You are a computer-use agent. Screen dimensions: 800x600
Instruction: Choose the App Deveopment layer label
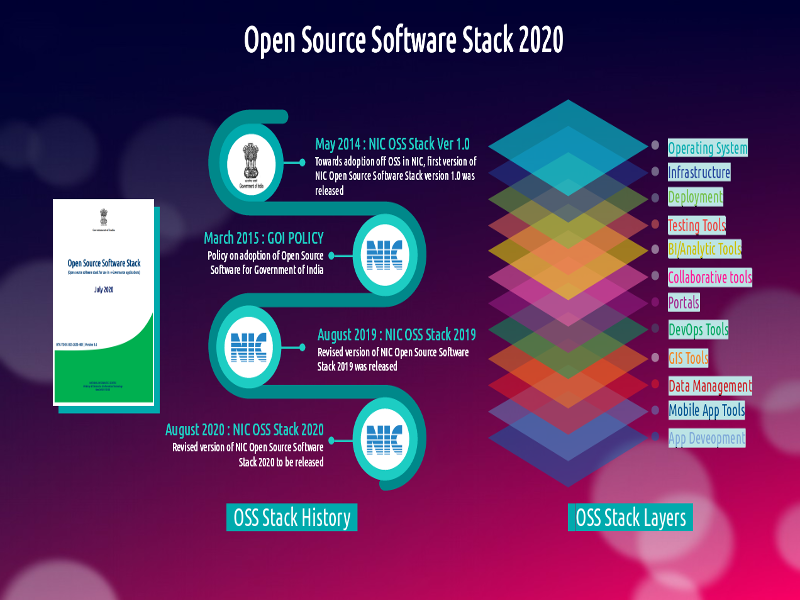(x=707, y=438)
